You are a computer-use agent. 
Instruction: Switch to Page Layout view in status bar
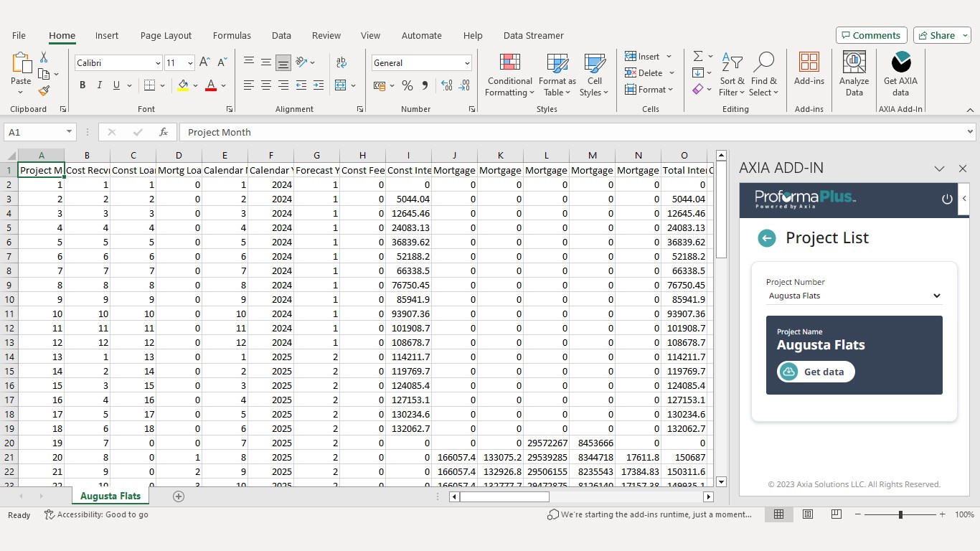point(808,514)
